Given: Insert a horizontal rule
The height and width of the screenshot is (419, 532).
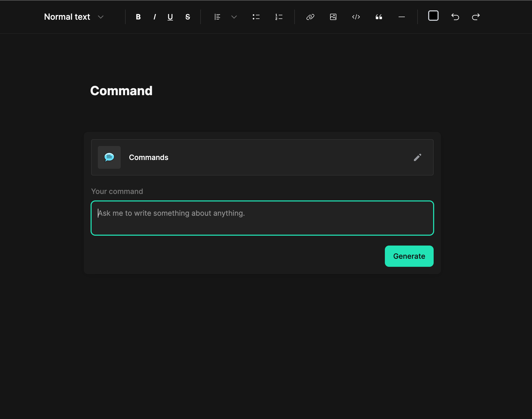Looking at the screenshot, I should [402, 17].
